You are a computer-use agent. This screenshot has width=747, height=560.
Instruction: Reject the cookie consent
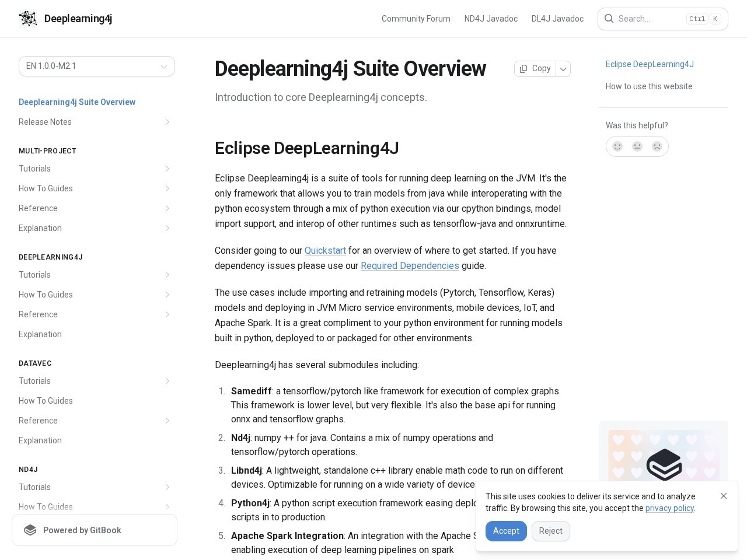(550, 531)
